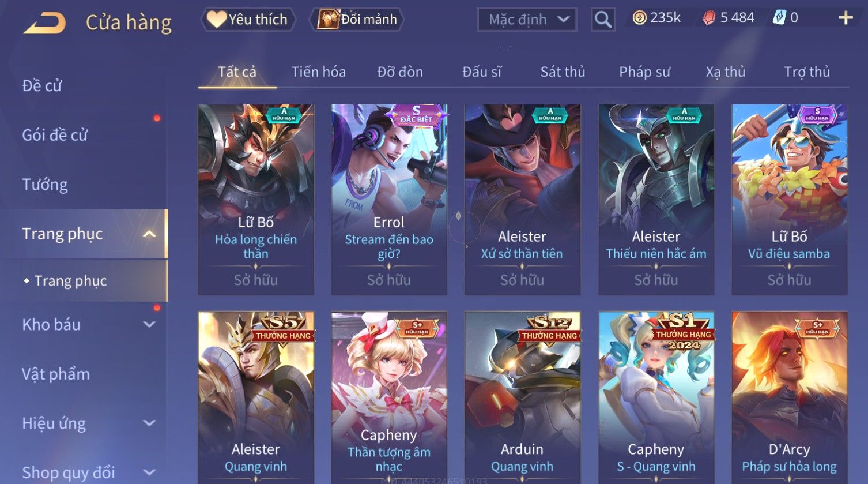This screenshot has width=868, height=484.
Task: Select Errol Stream đến bao giờ skin
Action: pos(389,200)
